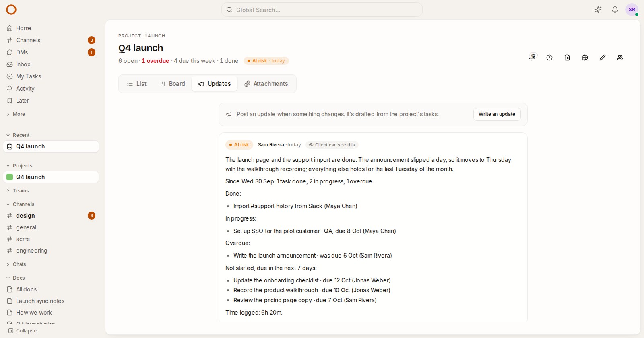Open Activity in the sidebar
The width and height of the screenshot is (644, 338).
click(x=51, y=89)
